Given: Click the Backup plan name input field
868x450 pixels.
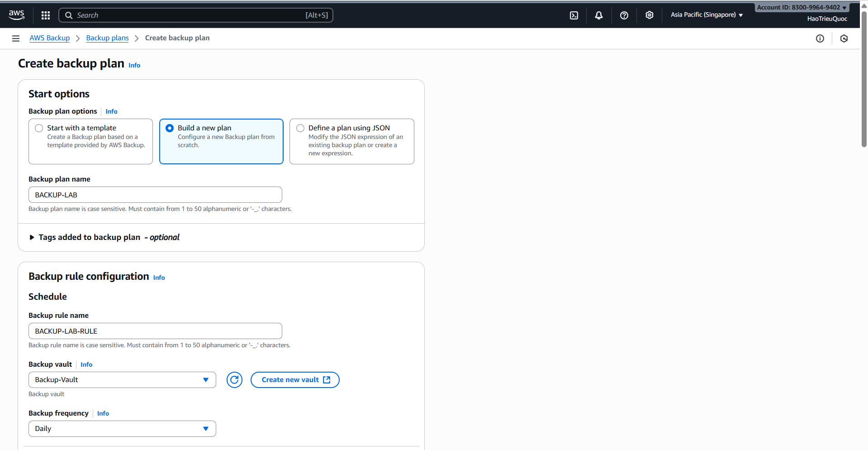Looking at the screenshot, I should 155,195.
